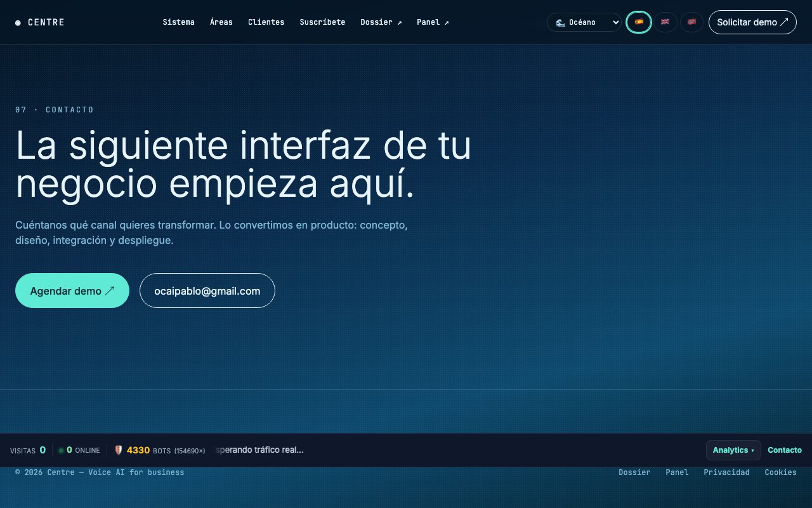Viewport: 812px width, 508px height.
Task: Click the Agendar demo button
Action: point(72,291)
